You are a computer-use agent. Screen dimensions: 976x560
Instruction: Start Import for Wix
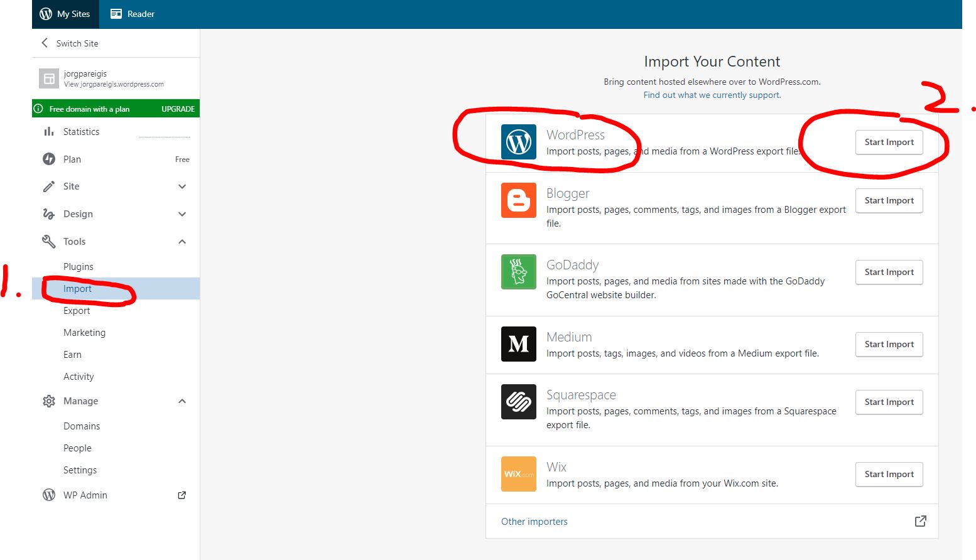tap(889, 475)
